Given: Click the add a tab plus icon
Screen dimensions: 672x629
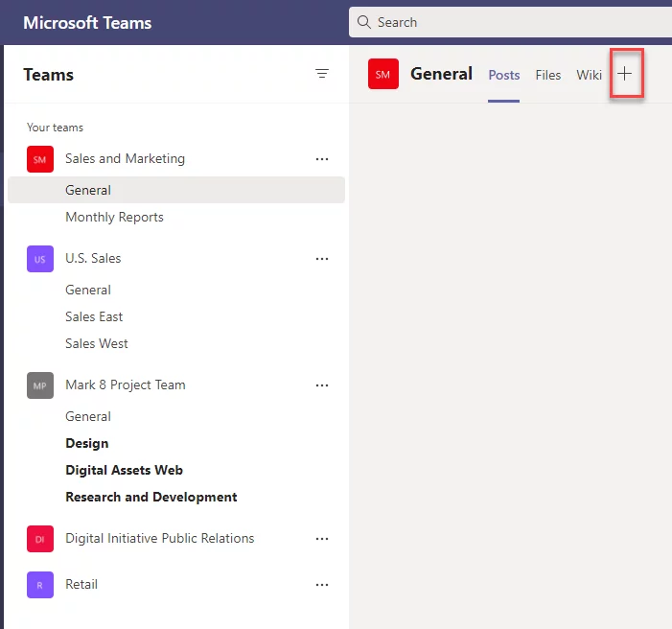Looking at the screenshot, I should 624,74.
